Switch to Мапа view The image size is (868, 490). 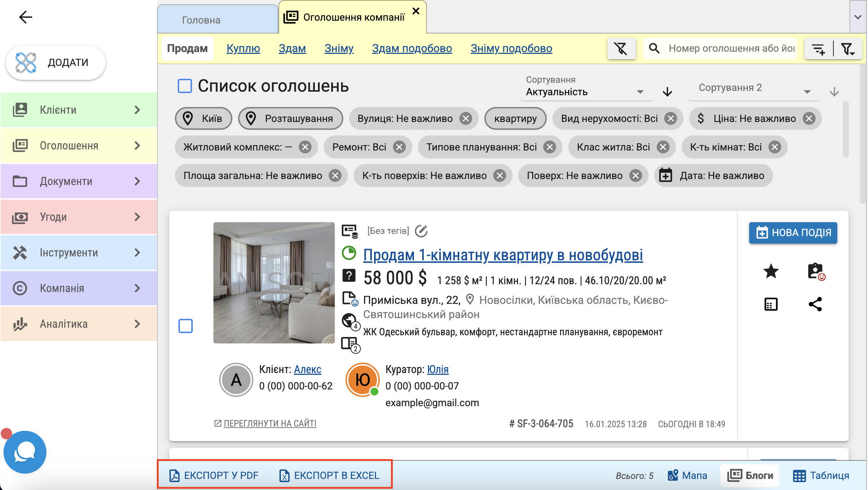687,475
